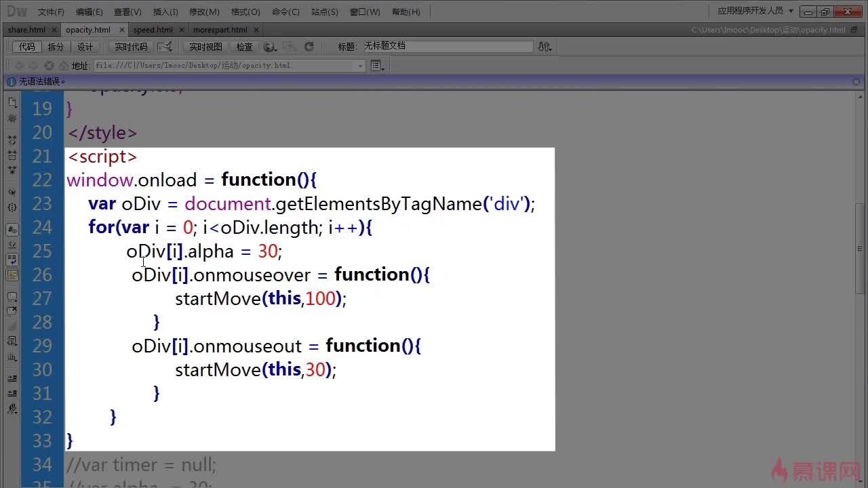Edit the 标题 title field
The height and width of the screenshot is (488, 868).
tap(448, 46)
